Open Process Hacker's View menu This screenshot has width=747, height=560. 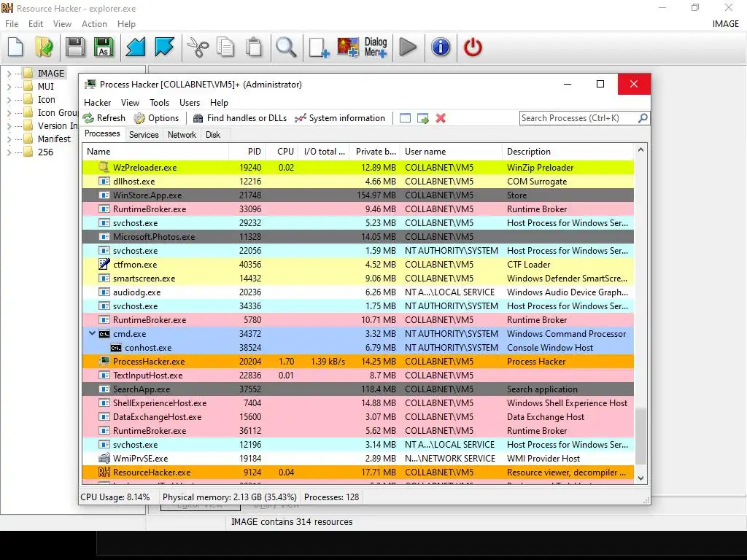click(130, 102)
